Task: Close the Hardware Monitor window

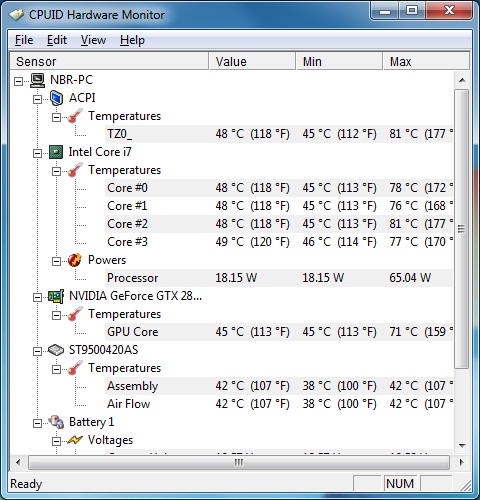Action: click(x=449, y=11)
